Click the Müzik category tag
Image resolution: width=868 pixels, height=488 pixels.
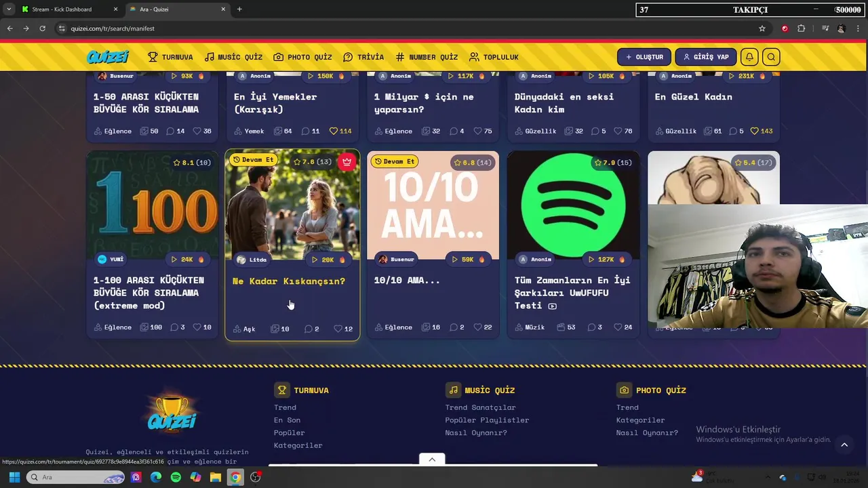[x=530, y=327]
